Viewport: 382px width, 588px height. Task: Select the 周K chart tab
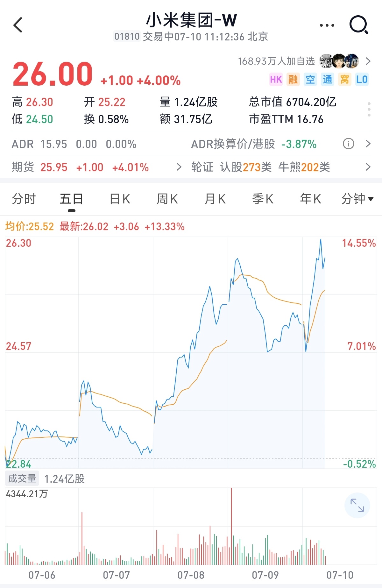point(167,199)
